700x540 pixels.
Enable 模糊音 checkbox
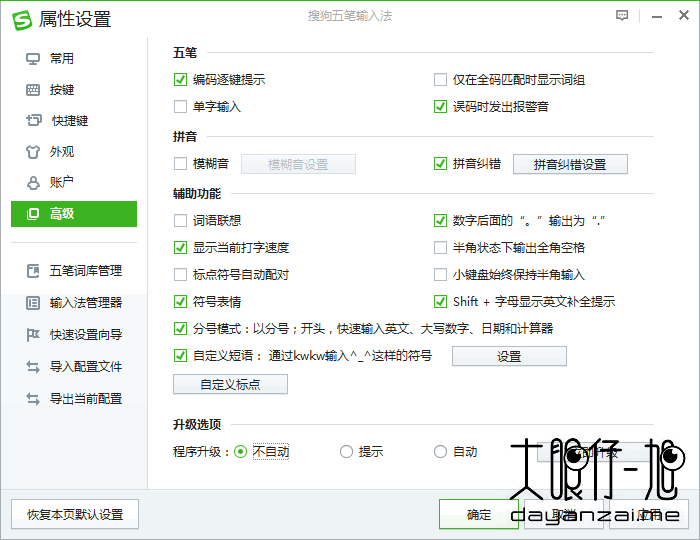pyautogui.click(x=180, y=164)
